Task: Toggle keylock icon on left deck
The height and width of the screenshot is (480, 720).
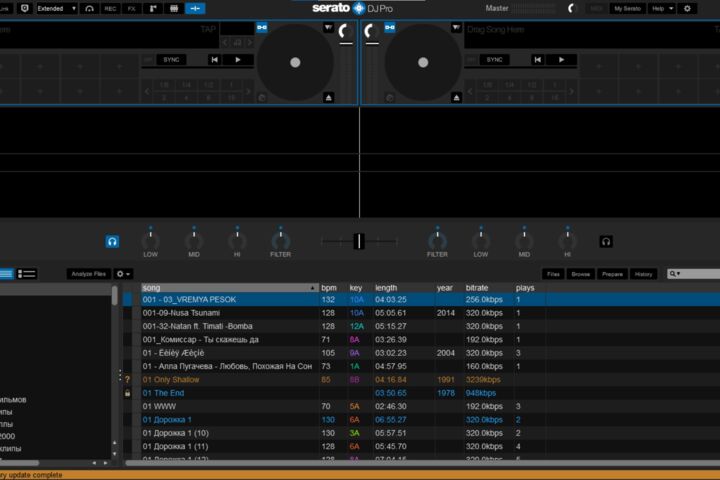Action: pos(262,28)
